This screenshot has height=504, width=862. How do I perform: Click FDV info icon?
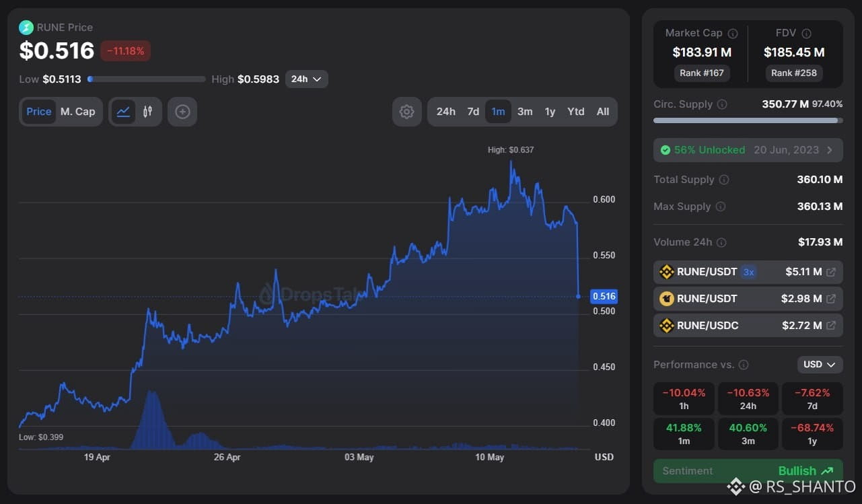click(806, 33)
